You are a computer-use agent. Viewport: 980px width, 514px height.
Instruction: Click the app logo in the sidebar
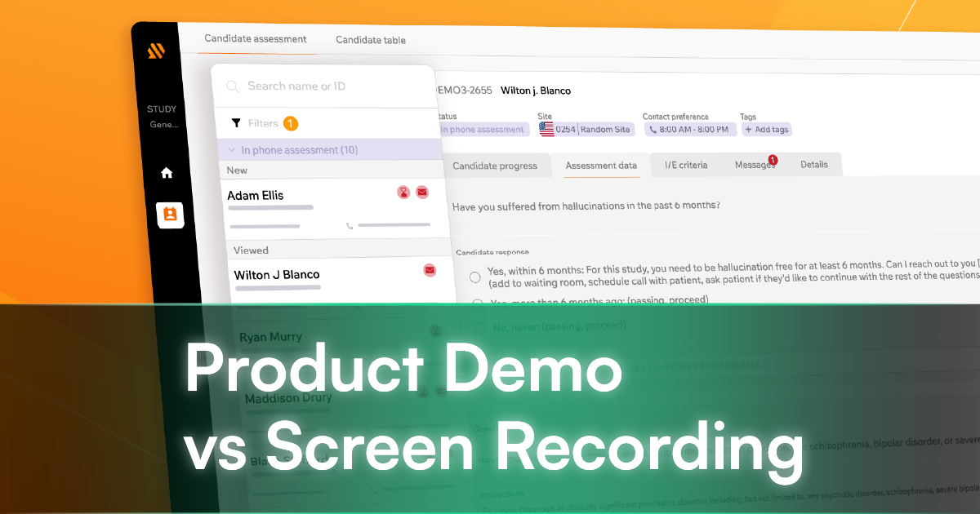pos(154,51)
